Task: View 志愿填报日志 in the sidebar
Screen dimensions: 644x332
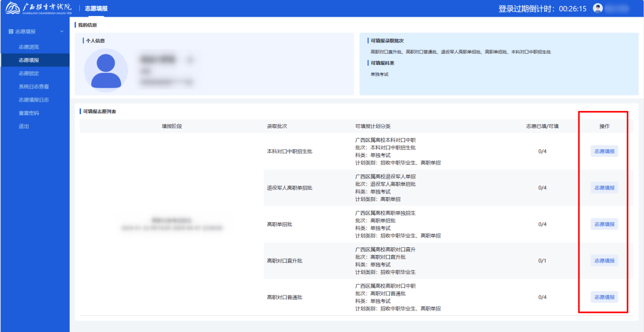Action: pos(33,100)
